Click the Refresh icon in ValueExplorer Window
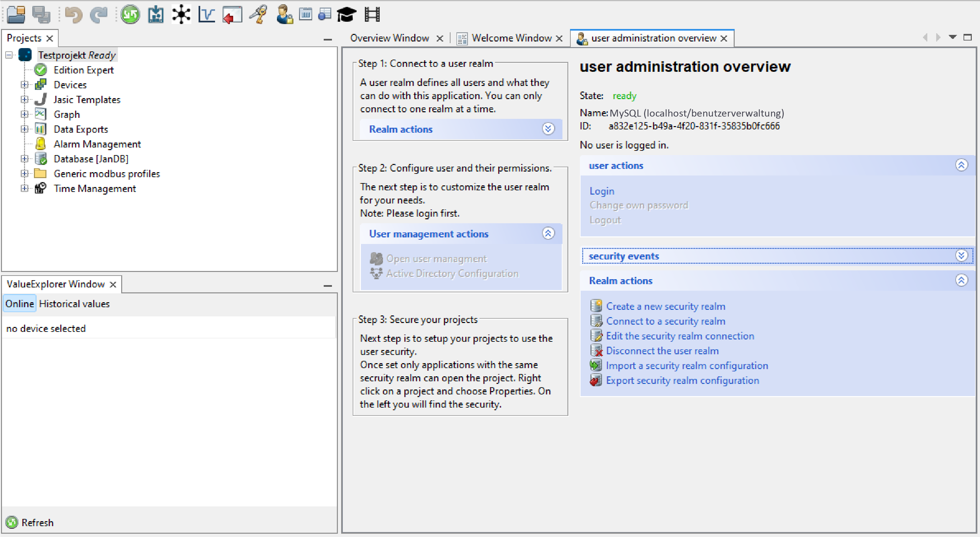Image resolution: width=980 pixels, height=537 pixels. (12, 522)
